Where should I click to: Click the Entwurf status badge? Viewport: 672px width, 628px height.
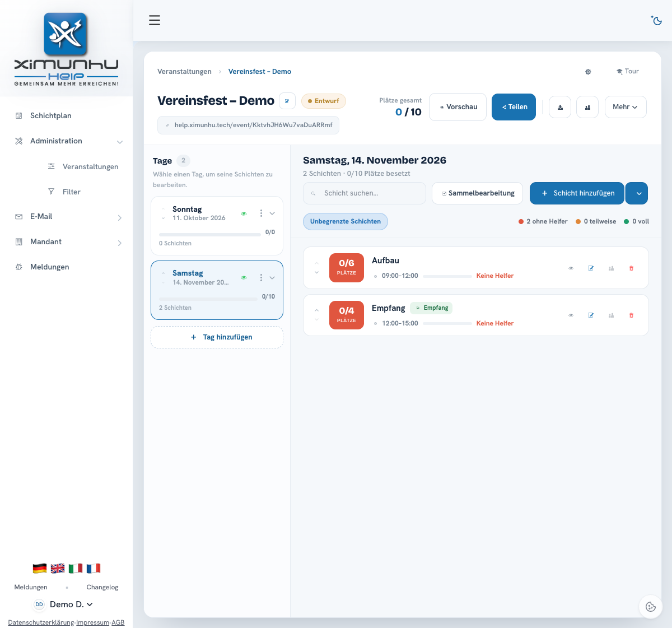(324, 101)
